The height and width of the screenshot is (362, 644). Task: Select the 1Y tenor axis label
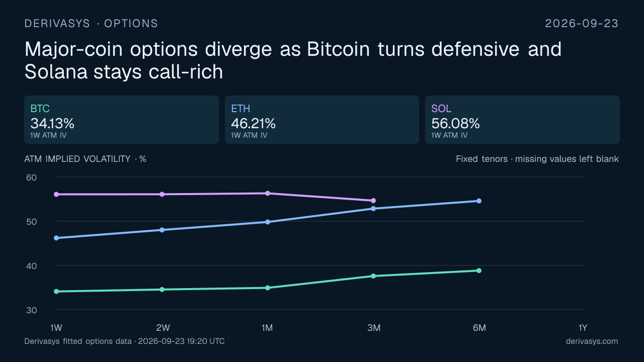[x=583, y=328]
